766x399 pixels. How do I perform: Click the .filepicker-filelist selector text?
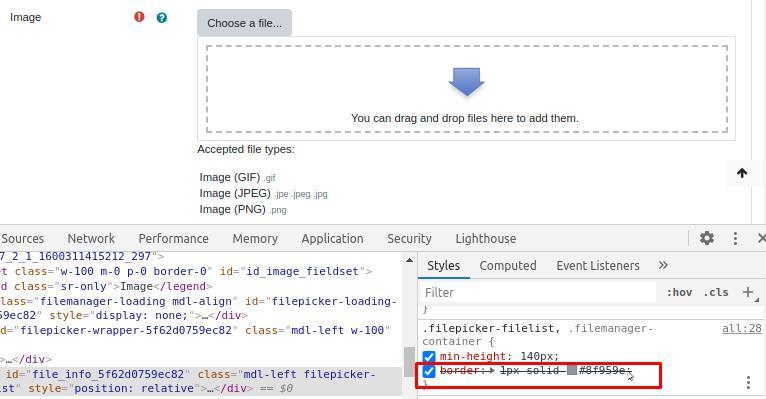point(491,329)
